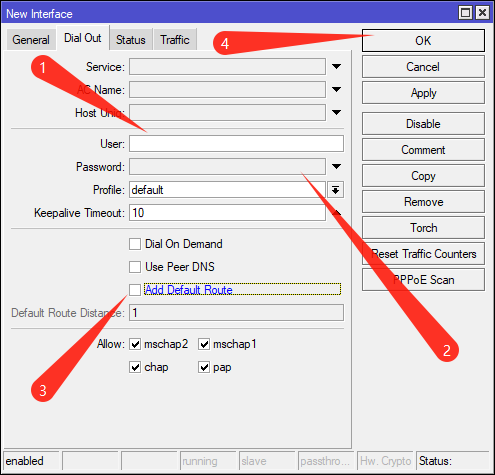Image resolution: width=495 pixels, height=475 pixels.
Task: Click the Keepalive Timeout value field
Action: (x=227, y=213)
